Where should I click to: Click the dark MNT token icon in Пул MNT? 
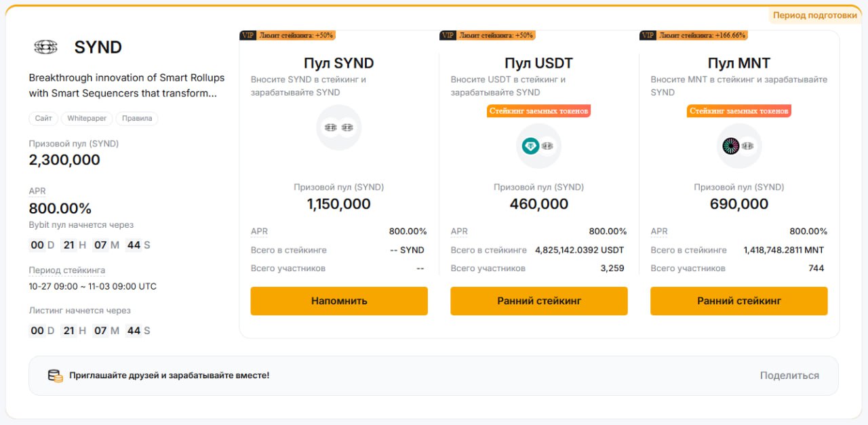730,145
